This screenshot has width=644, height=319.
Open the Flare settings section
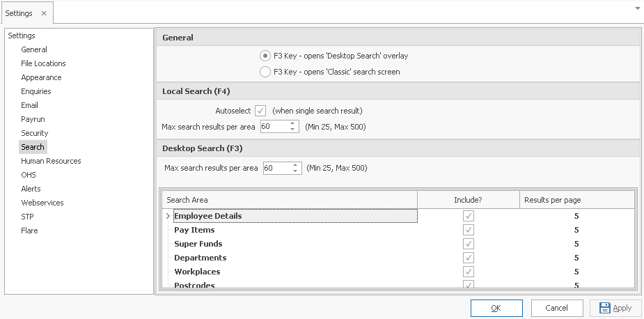tap(29, 231)
